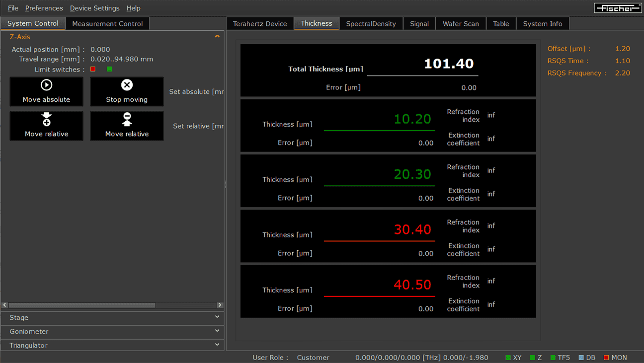Click the Move relative icon with plus symbol
Viewport: 644px width, 363px height.
point(46,119)
